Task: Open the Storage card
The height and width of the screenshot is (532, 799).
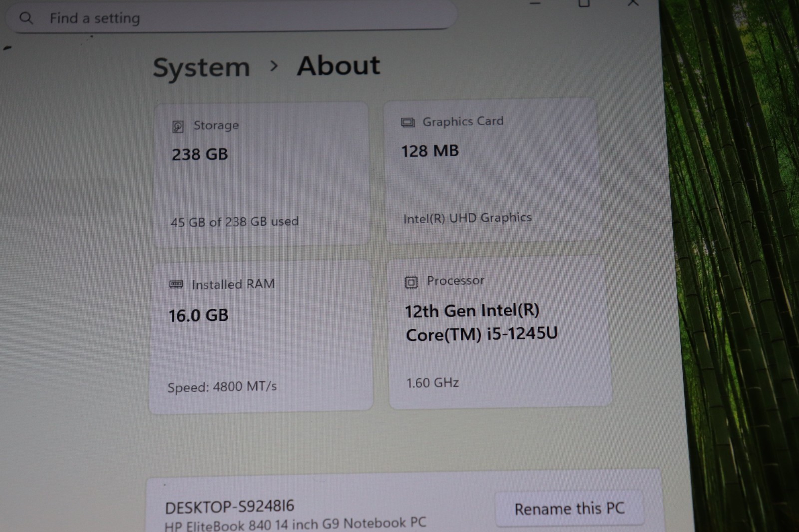Action: 261,174
